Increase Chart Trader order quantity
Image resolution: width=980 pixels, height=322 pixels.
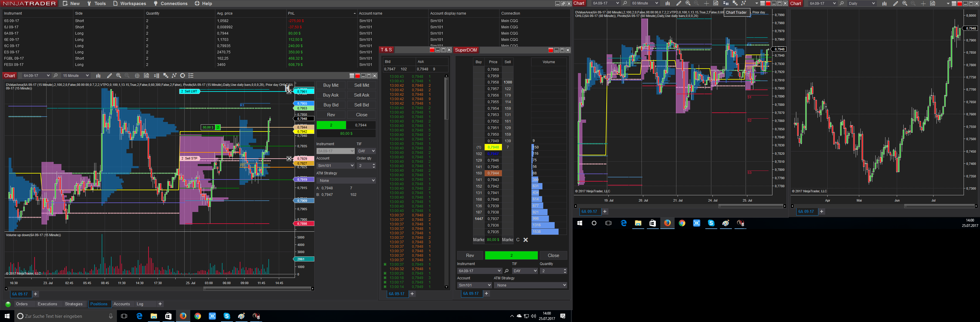(374, 164)
